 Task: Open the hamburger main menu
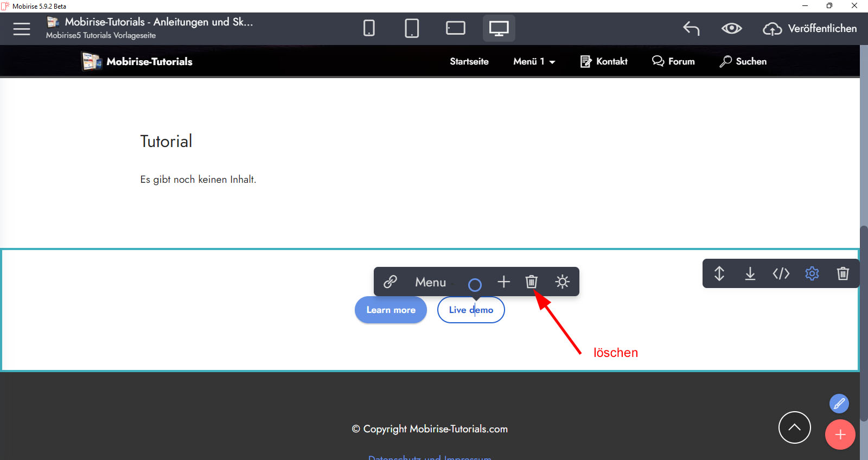coord(22,29)
